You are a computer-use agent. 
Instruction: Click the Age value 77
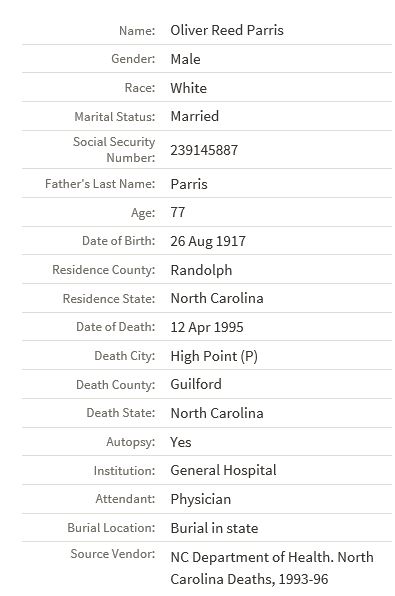coord(178,212)
